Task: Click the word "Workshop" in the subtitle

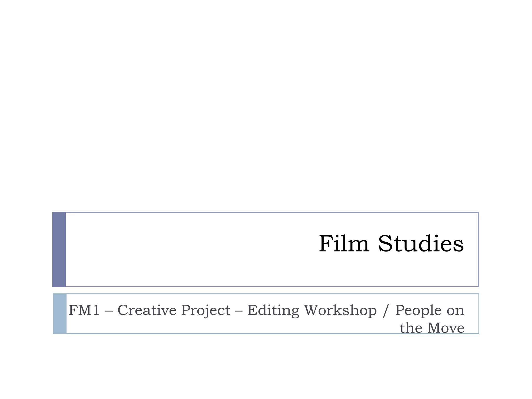Action: (340, 310)
